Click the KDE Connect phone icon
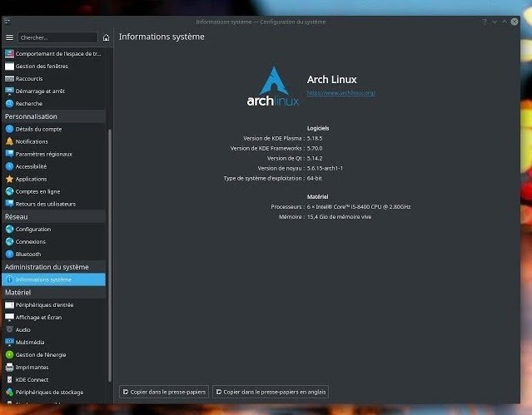The image size is (532, 415). pyautogui.click(x=9, y=380)
